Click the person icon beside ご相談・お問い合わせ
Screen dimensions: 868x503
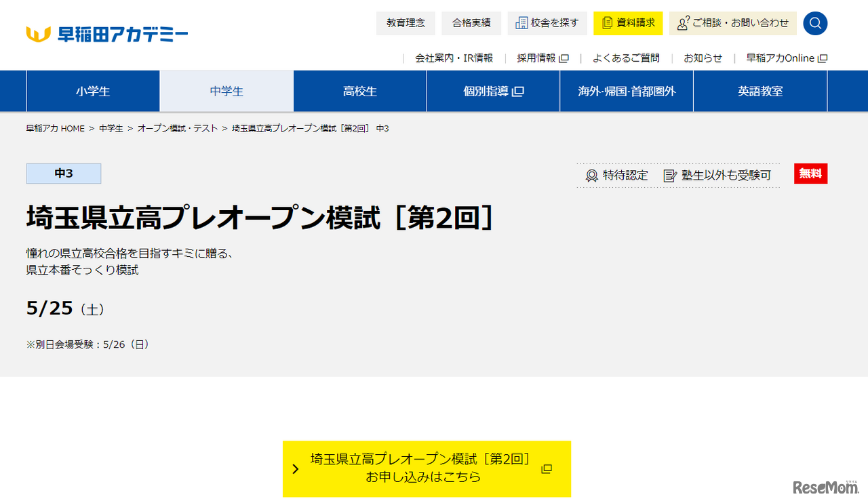(x=683, y=23)
